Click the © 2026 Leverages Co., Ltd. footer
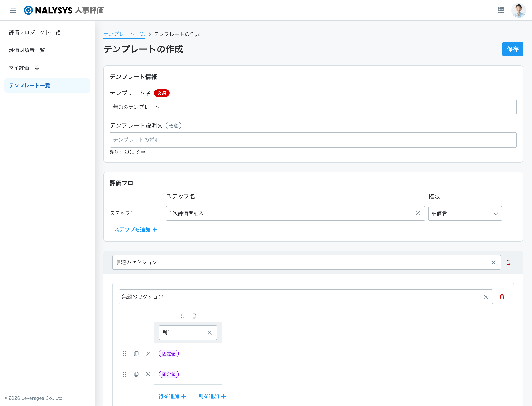Image resolution: width=532 pixels, height=406 pixels. pos(34,398)
